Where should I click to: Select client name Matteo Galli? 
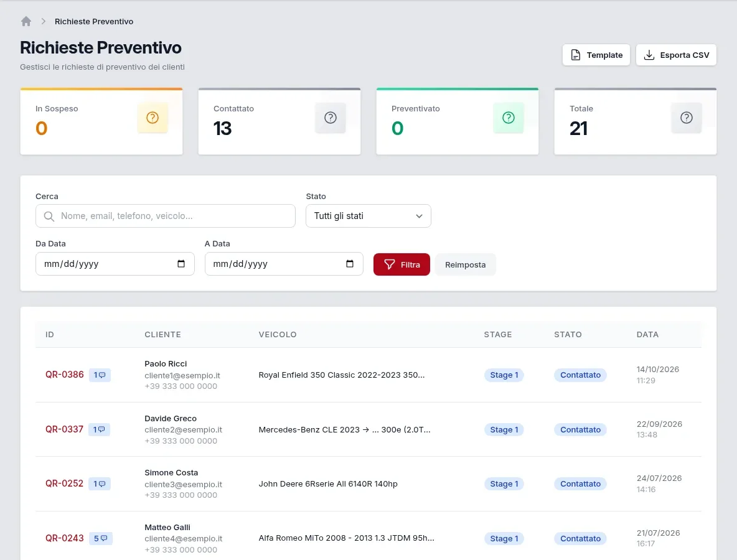pyautogui.click(x=167, y=527)
